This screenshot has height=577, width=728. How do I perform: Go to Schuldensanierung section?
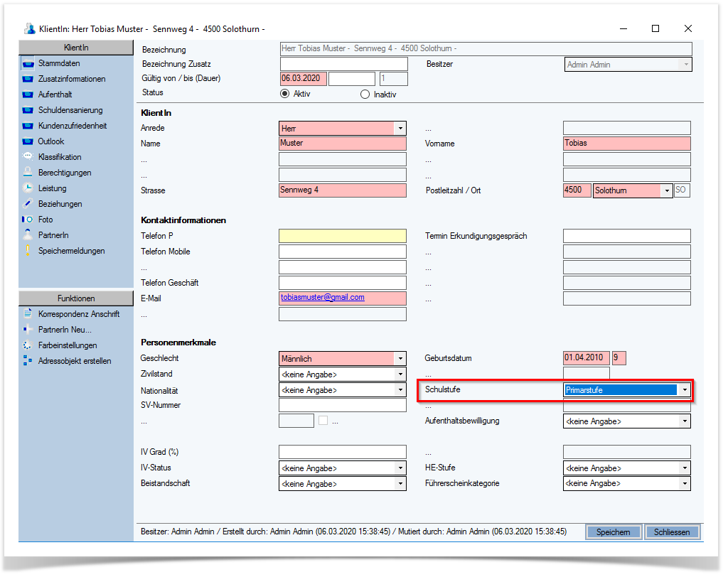(70, 110)
